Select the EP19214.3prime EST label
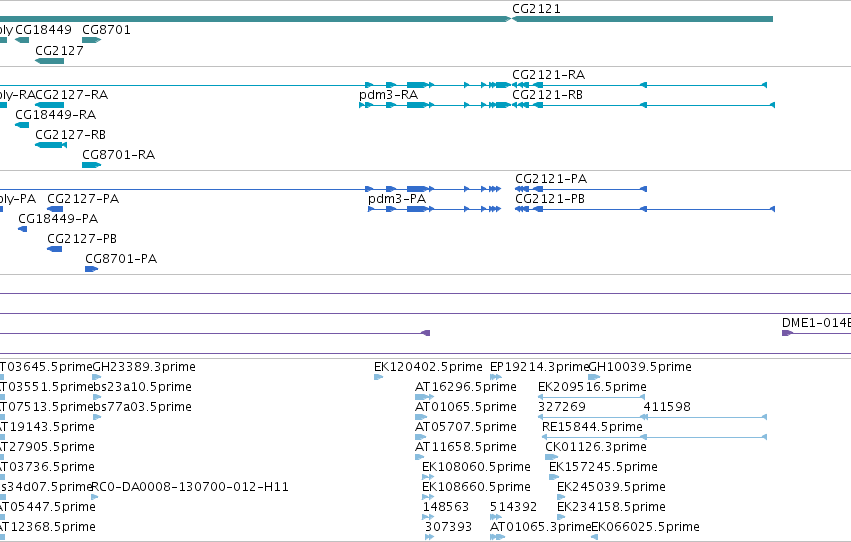Viewport: 851px width, 542px height. [x=539, y=367]
